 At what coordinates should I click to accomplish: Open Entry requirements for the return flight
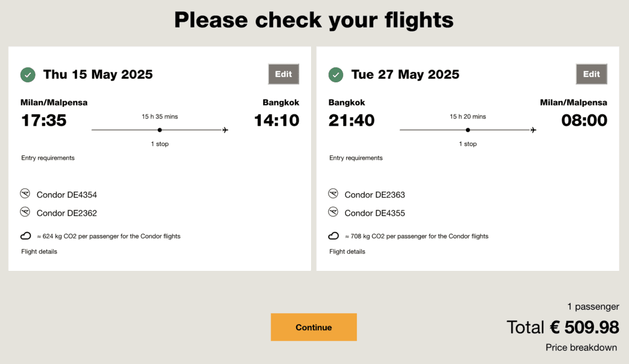pos(356,158)
